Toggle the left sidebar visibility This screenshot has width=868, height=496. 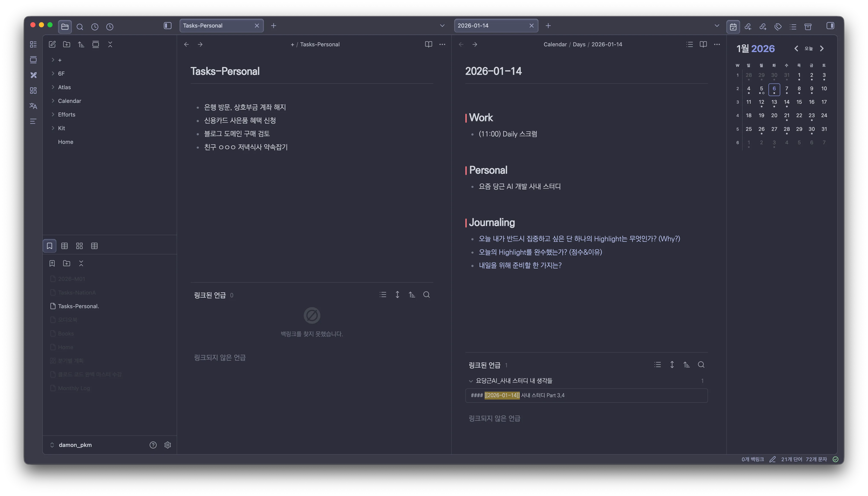[x=167, y=26]
